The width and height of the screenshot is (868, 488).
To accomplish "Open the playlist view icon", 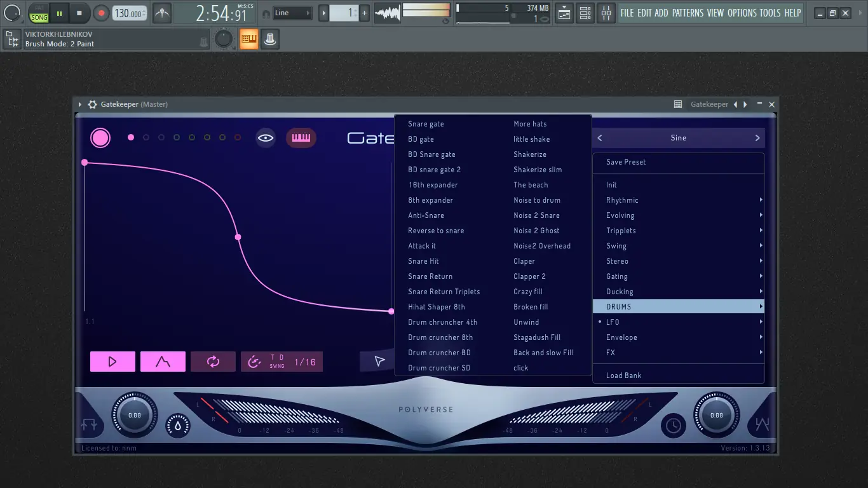I will pyautogui.click(x=564, y=13).
